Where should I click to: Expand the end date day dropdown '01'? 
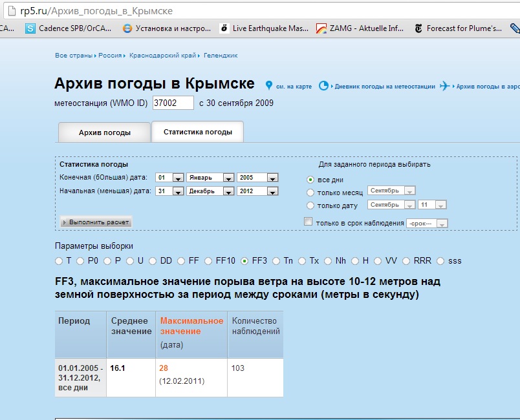tap(169, 178)
